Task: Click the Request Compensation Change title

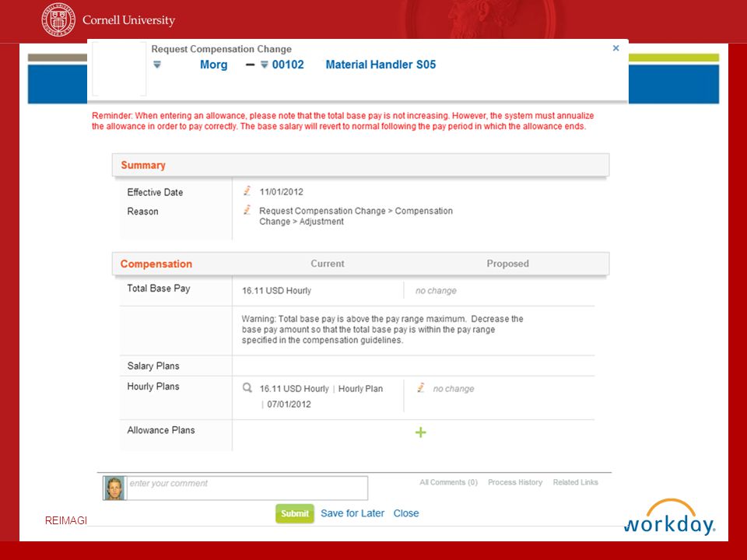Action: click(x=222, y=49)
